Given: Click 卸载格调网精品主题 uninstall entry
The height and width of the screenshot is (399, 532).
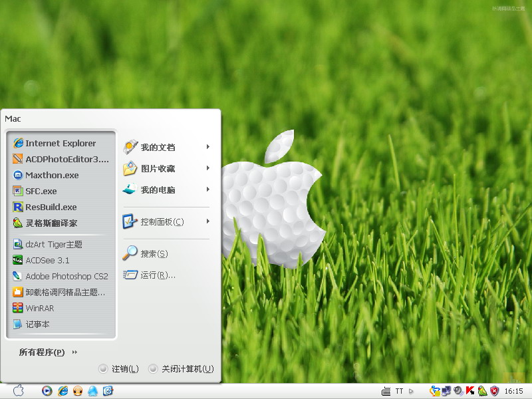Looking at the screenshot, I should [x=61, y=292].
